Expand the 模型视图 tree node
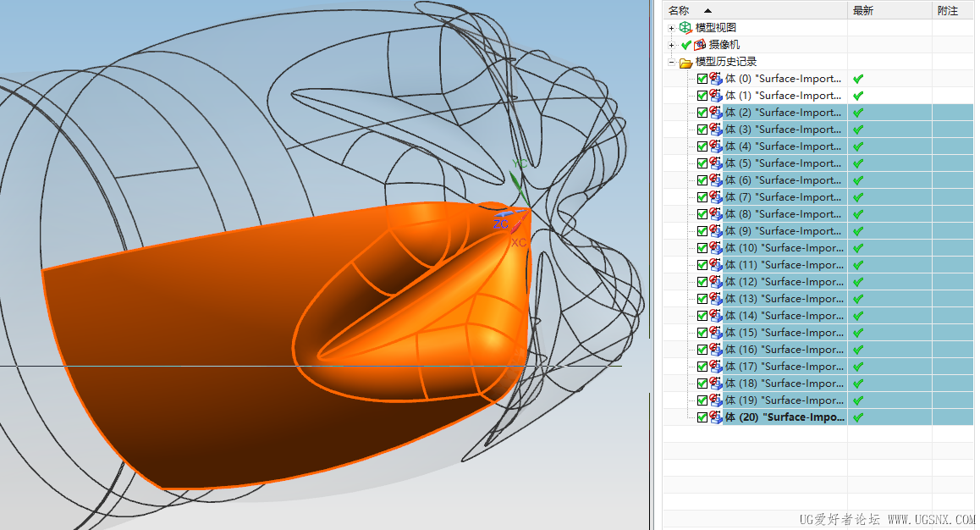 (x=672, y=28)
